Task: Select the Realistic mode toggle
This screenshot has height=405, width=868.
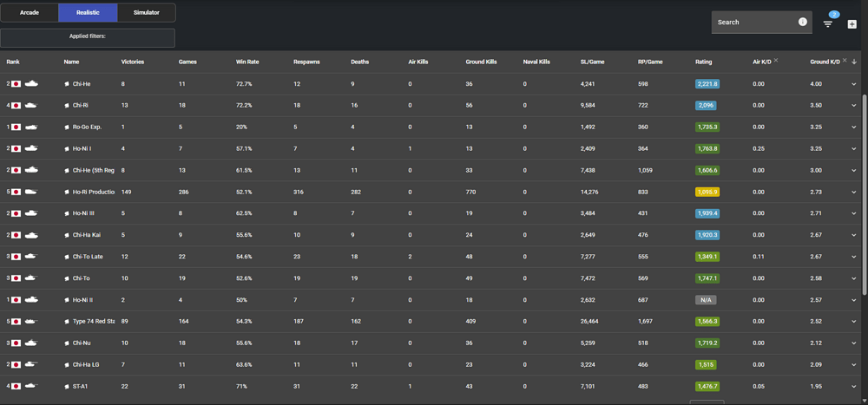Action: point(88,12)
